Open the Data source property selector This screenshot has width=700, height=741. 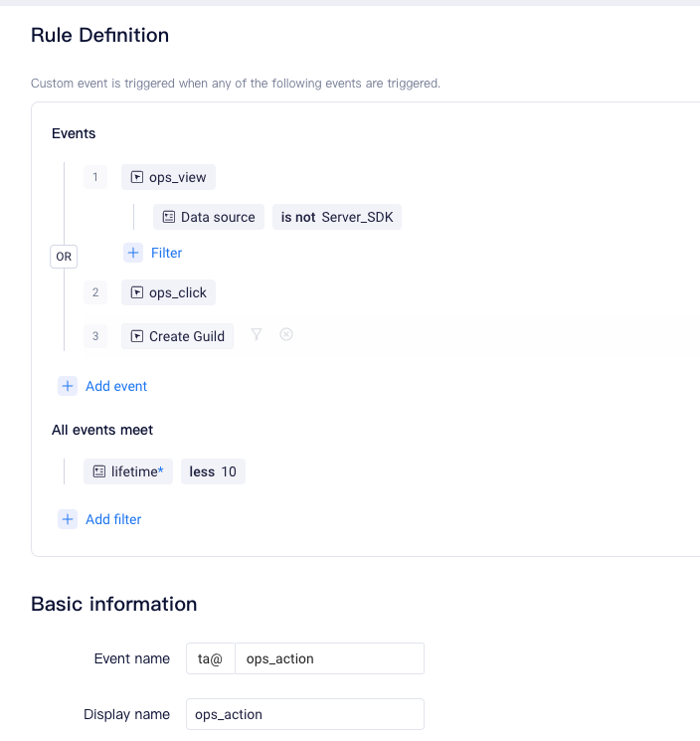209,217
